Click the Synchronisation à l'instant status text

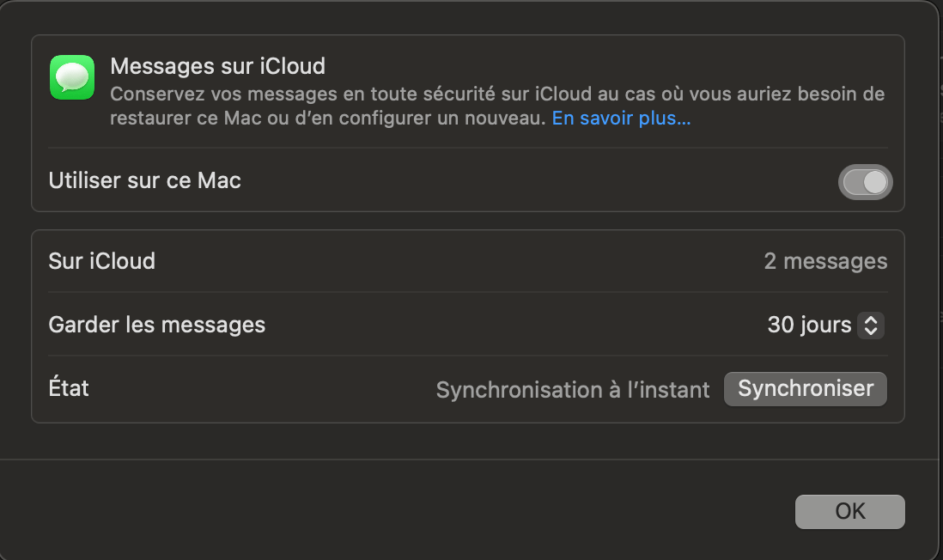coord(573,390)
